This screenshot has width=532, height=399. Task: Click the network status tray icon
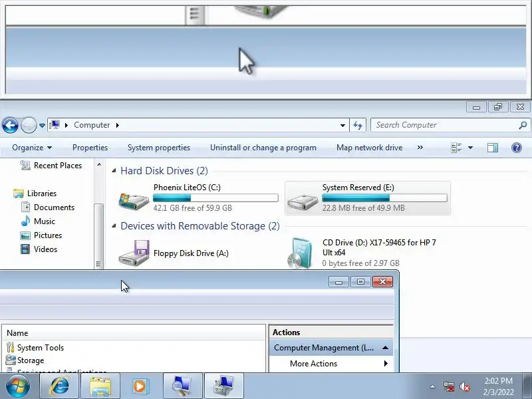coord(448,386)
